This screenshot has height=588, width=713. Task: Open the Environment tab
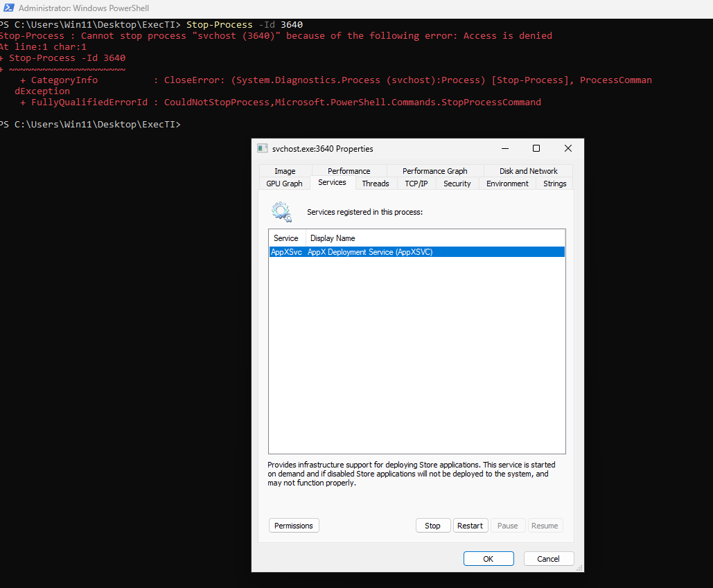pos(507,184)
